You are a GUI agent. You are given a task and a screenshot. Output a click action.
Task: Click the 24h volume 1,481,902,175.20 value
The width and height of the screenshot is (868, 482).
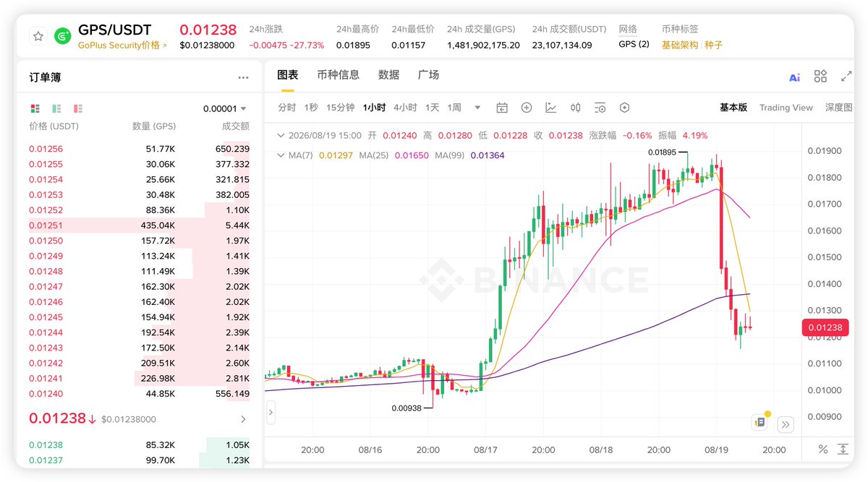(483, 45)
